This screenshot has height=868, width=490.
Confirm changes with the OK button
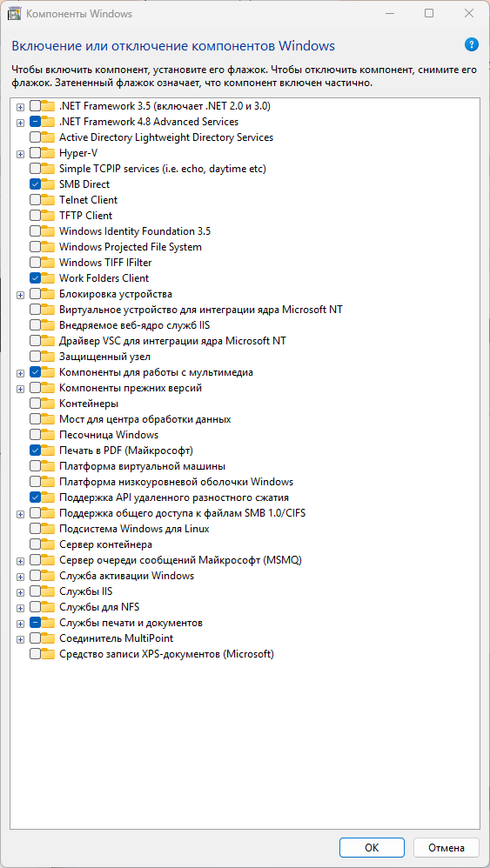372,847
